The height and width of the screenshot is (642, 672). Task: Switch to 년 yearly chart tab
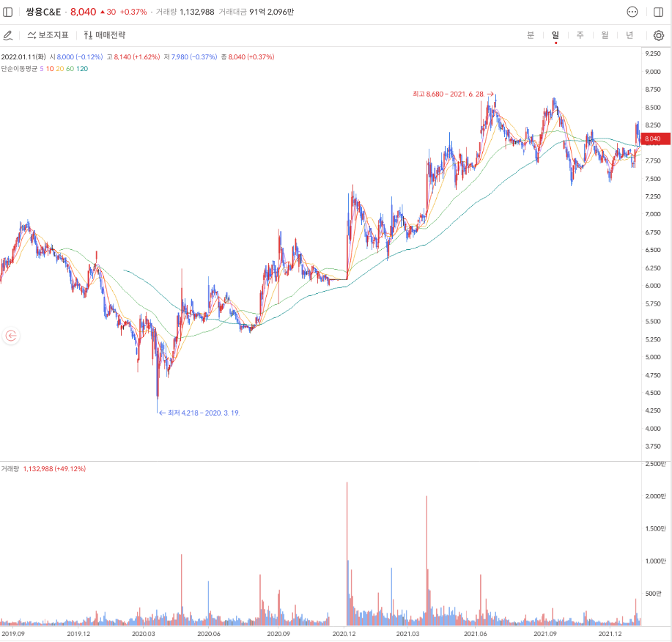point(629,35)
